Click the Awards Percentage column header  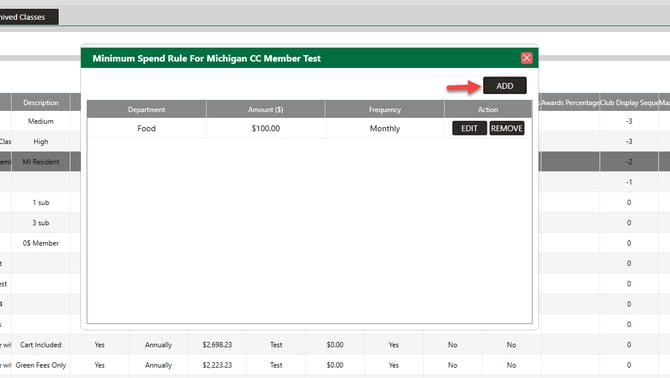click(x=570, y=103)
